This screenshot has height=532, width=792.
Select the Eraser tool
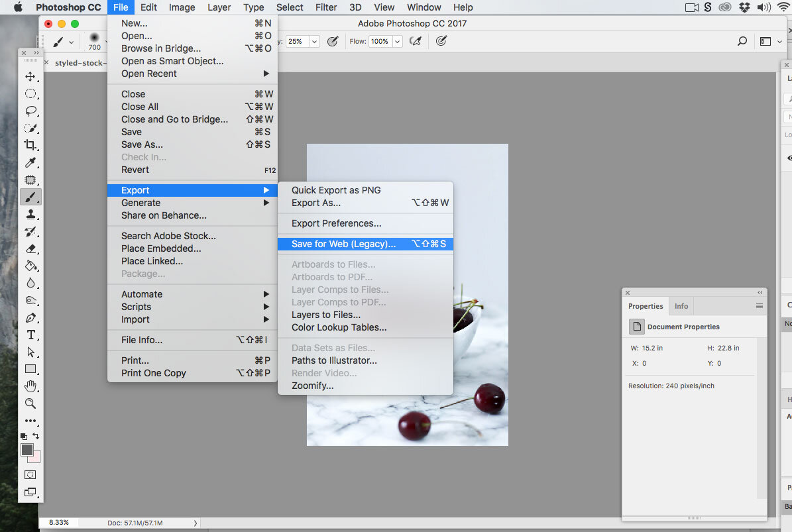(30, 249)
